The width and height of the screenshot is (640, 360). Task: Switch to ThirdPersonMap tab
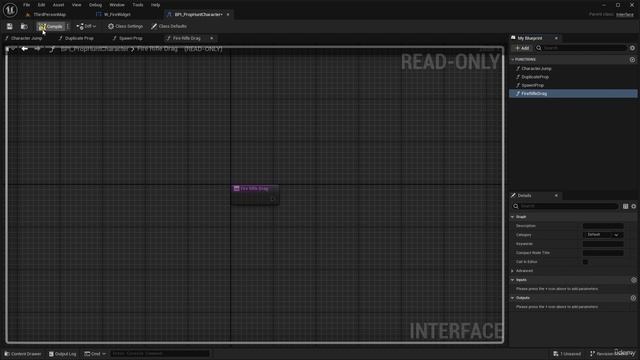pos(49,15)
